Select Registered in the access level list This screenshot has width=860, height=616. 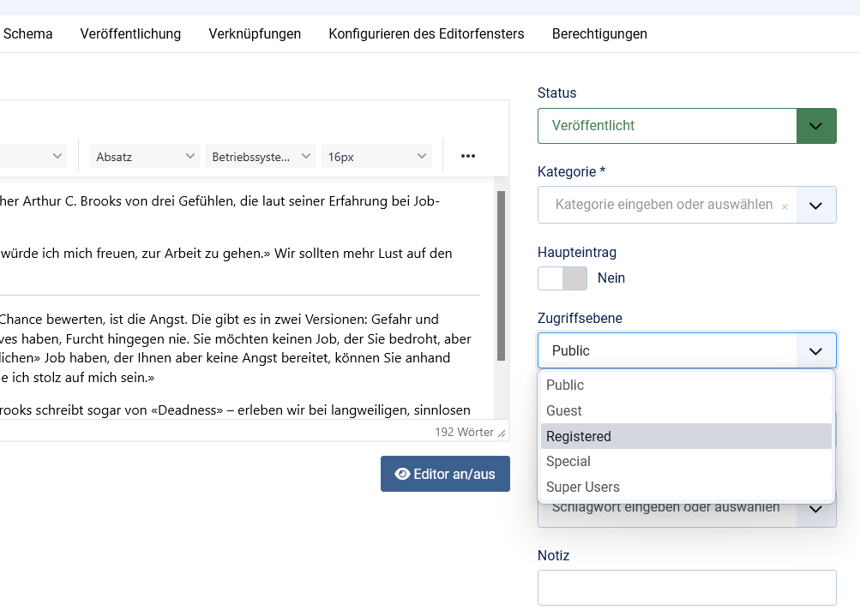(x=686, y=436)
